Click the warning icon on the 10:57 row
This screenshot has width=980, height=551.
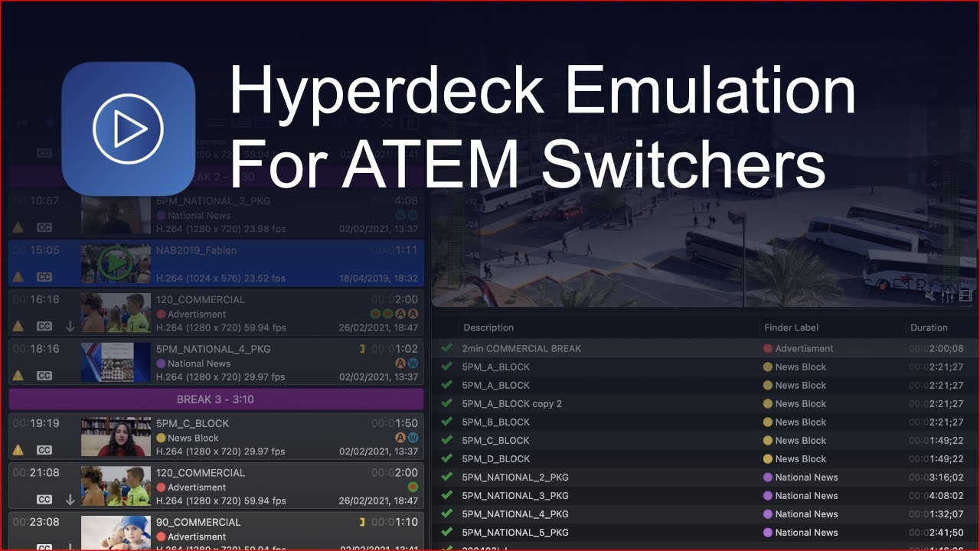[x=18, y=227]
